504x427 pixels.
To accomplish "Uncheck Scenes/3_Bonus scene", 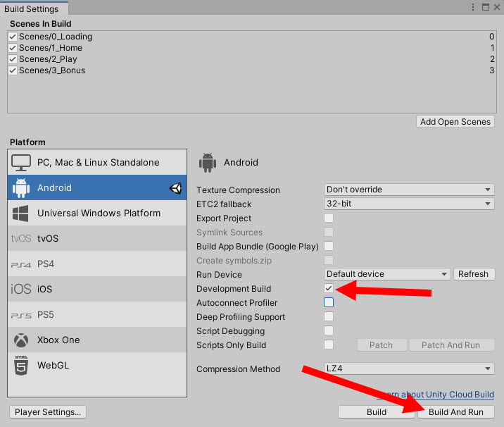I will pos(13,70).
